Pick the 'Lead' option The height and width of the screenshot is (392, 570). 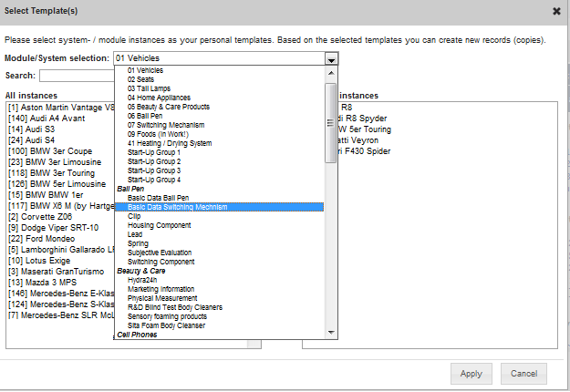134,234
